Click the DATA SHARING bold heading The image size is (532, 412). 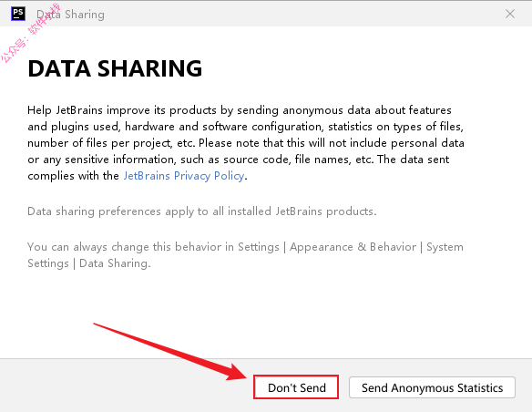pyautogui.click(x=115, y=68)
